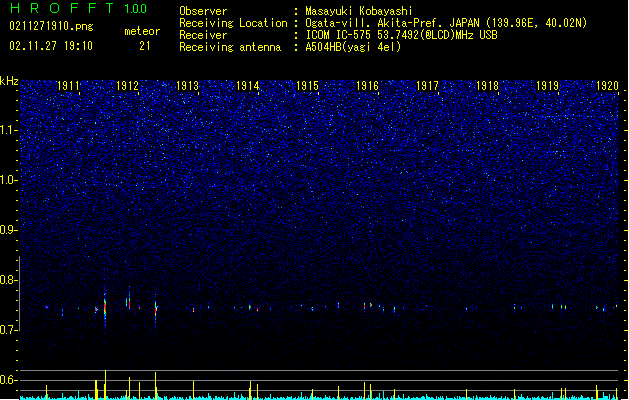
Task: Click the 1914 time marker
Action: click(x=248, y=86)
